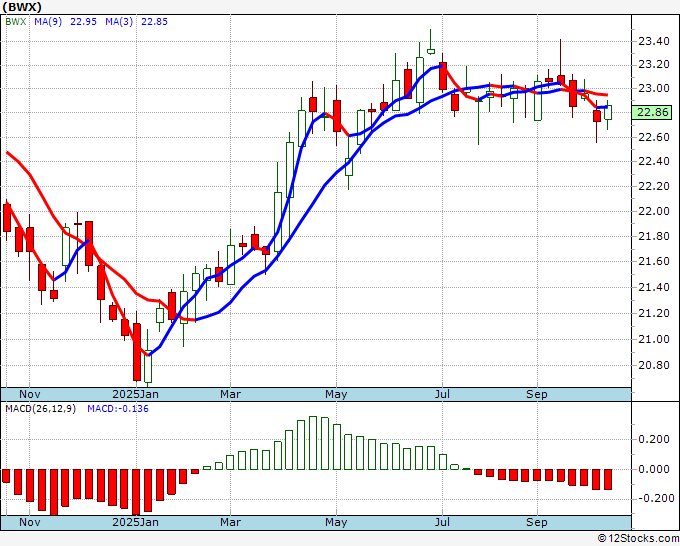Click the 20.80 price axis label

tap(653, 365)
